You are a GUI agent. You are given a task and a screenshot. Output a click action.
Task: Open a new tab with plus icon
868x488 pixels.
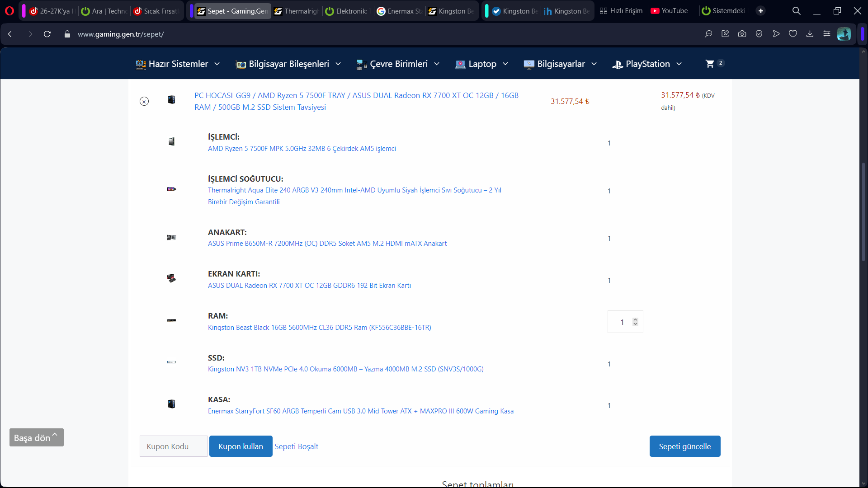click(x=761, y=11)
